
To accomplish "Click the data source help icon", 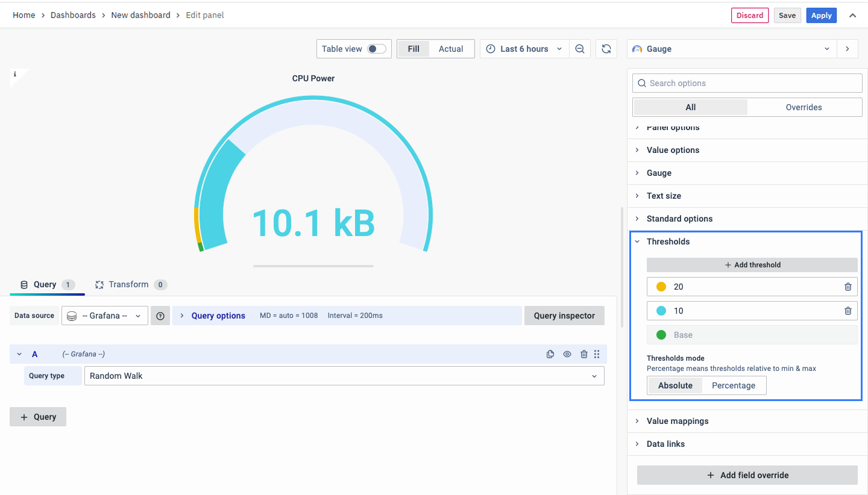I will [160, 316].
